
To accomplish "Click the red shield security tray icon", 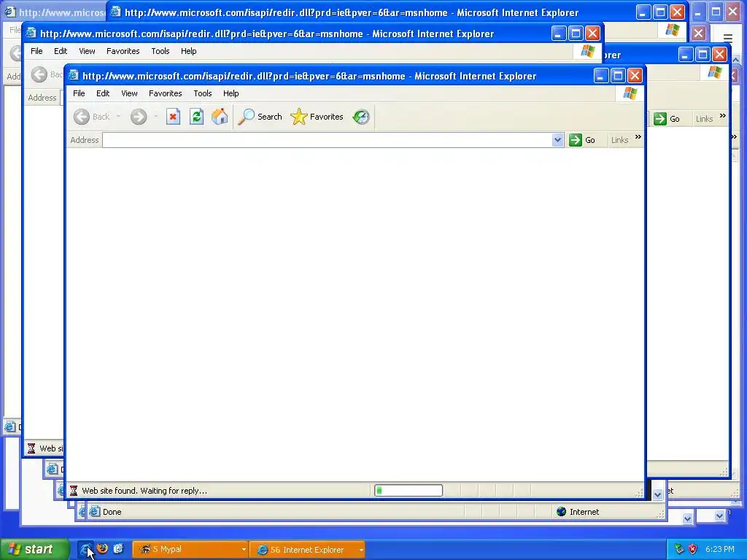I will coord(693,550).
